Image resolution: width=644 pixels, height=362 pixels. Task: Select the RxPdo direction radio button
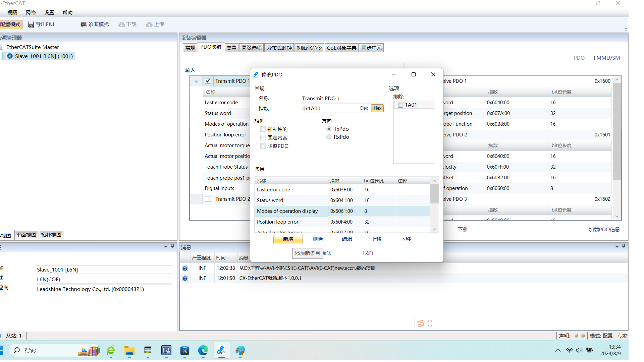coord(329,137)
